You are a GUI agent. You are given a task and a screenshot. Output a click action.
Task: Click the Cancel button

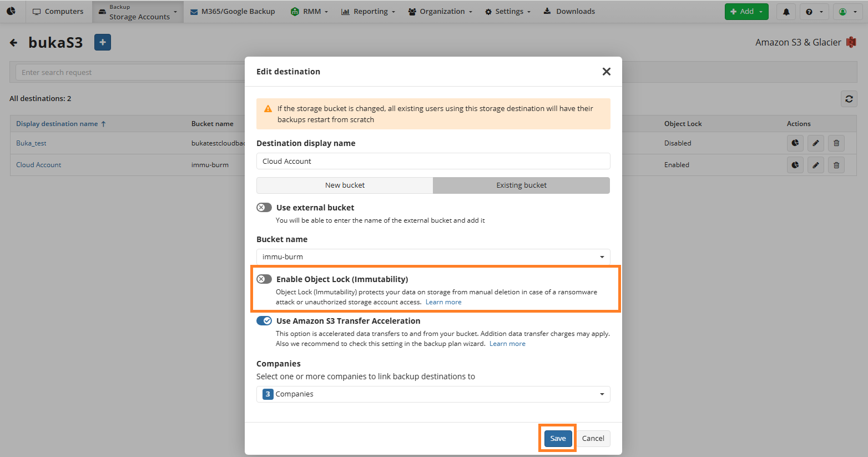pyautogui.click(x=593, y=439)
